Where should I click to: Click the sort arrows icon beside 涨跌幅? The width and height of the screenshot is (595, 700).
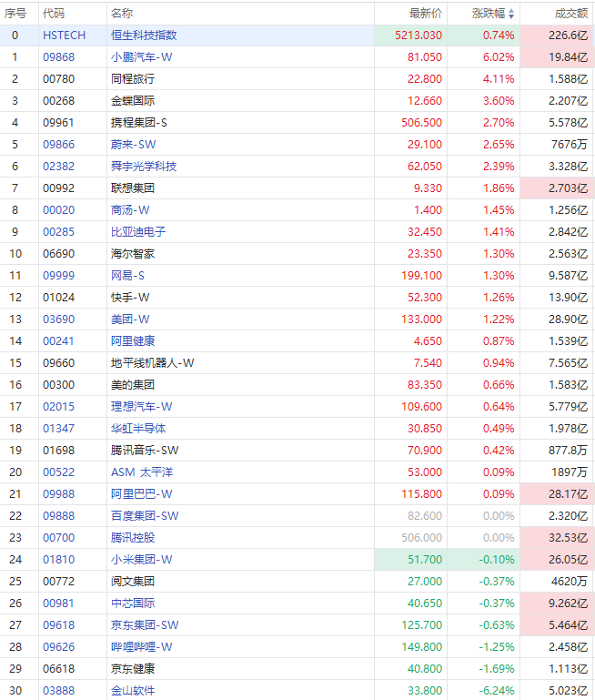tap(510, 14)
